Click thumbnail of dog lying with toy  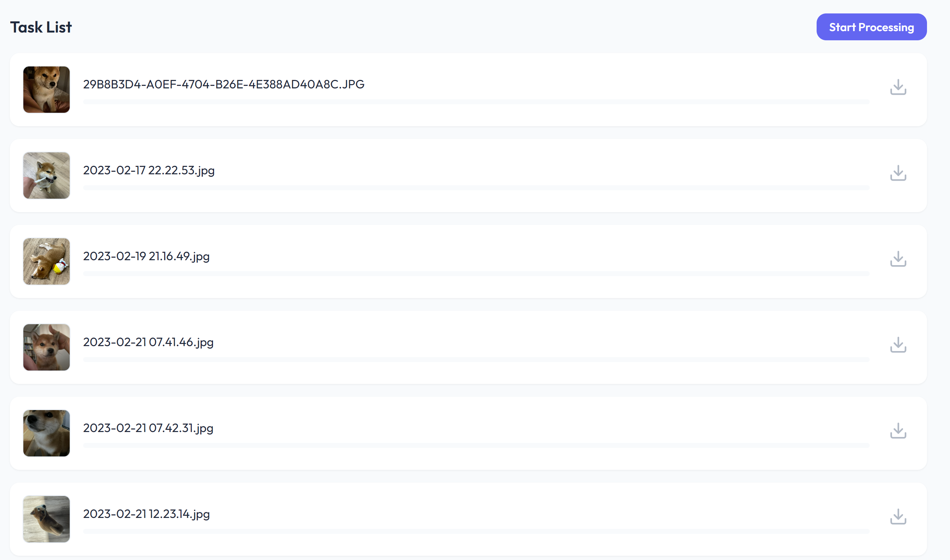(46, 262)
